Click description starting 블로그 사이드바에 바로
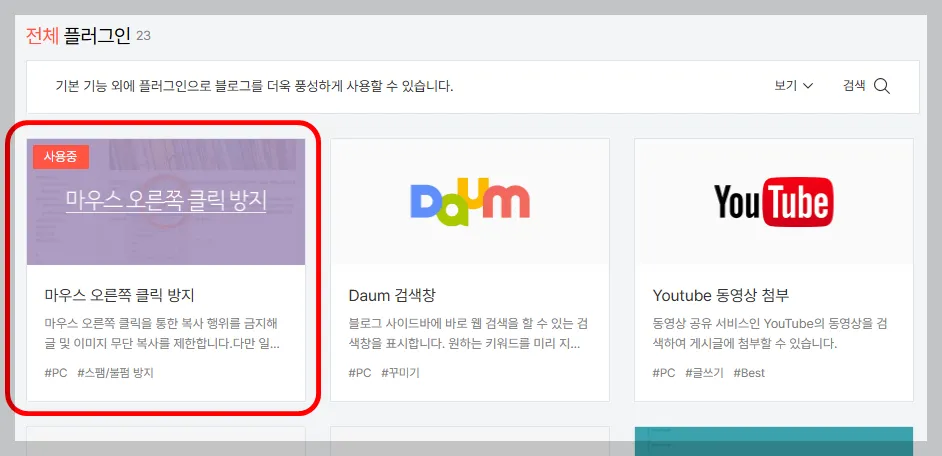 tap(468, 334)
